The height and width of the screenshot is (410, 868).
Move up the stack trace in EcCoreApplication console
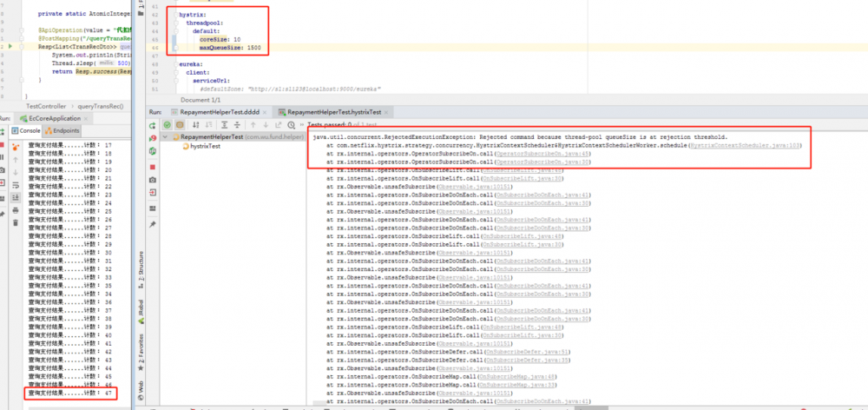click(15, 159)
